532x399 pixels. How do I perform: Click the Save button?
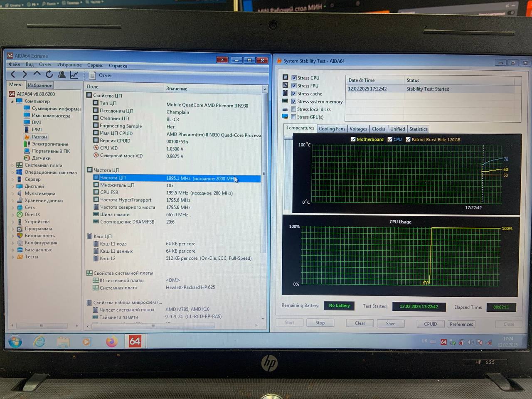pyautogui.click(x=391, y=323)
